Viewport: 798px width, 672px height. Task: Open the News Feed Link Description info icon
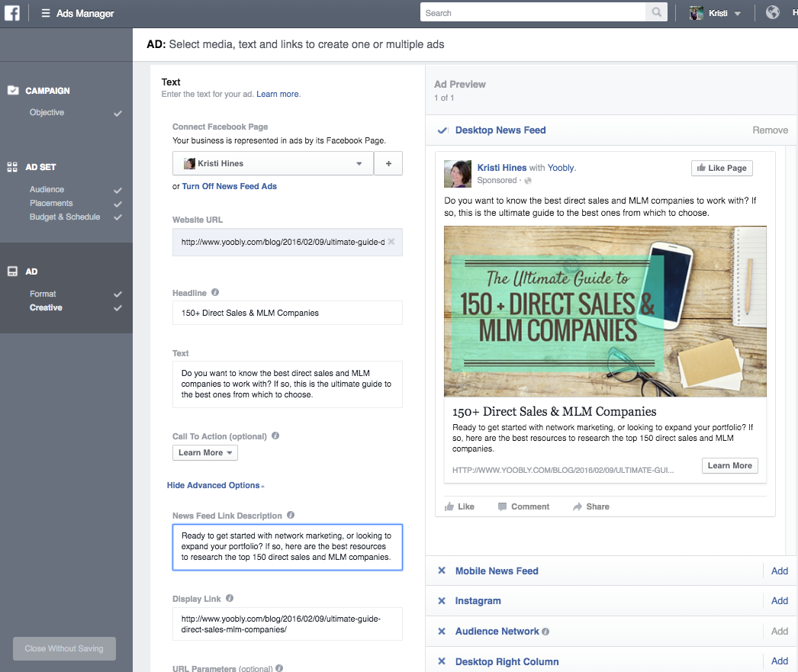click(291, 515)
